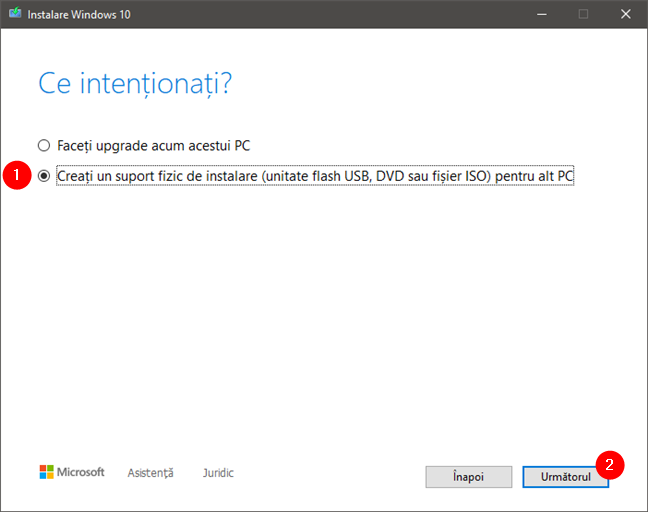Open the Juridic link
The height and width of the screenshot is (512, 648).
pyautogui.click(x=218, y=473)
